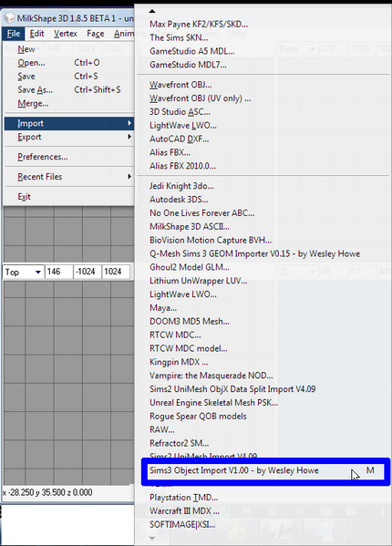
Task: Click the MilkShape 3D title bar icon
Action: pyautogui.click(x=9, y=17)
